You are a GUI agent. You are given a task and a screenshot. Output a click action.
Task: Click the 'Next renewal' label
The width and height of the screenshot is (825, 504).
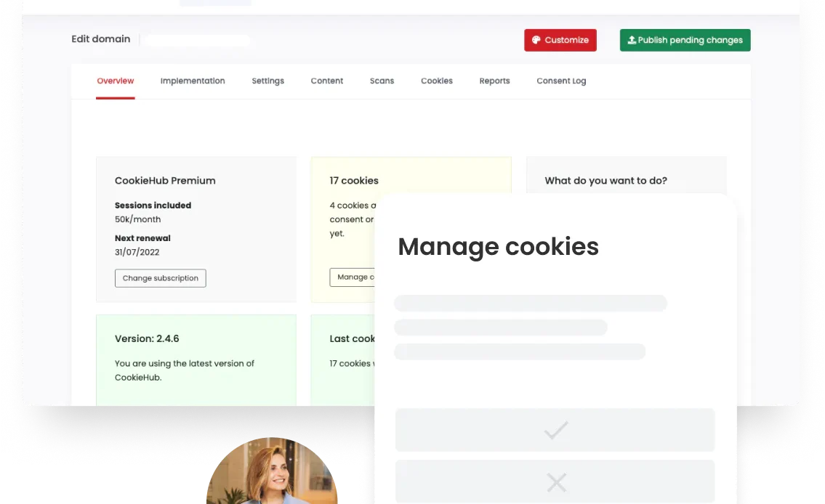tap(142, 238)
